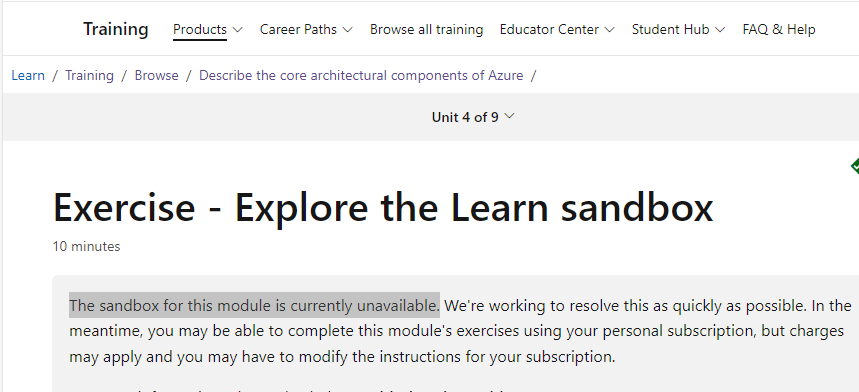Screen dimensions: 859x392
Task: Follow the Learn breadcrumb link
Action: tap(28, 75)
